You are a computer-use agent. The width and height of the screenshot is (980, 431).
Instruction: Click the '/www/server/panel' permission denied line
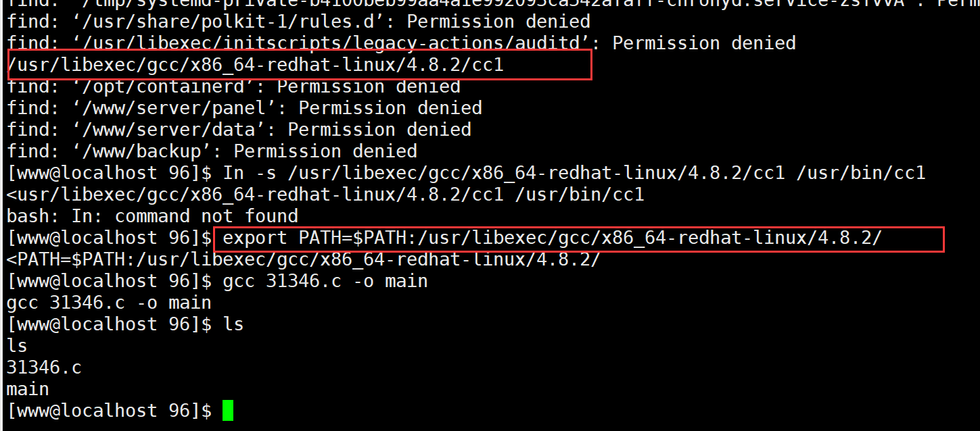pos(244,107)
